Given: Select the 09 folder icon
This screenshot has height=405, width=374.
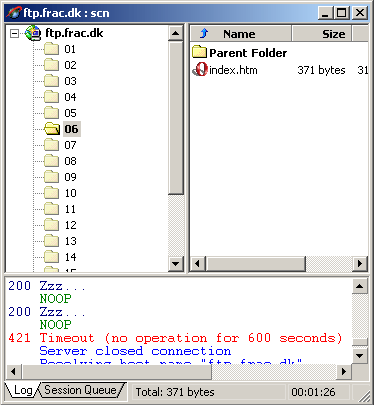Looking at the screenshot, I should pyautogui.click(x=51, y=177).
